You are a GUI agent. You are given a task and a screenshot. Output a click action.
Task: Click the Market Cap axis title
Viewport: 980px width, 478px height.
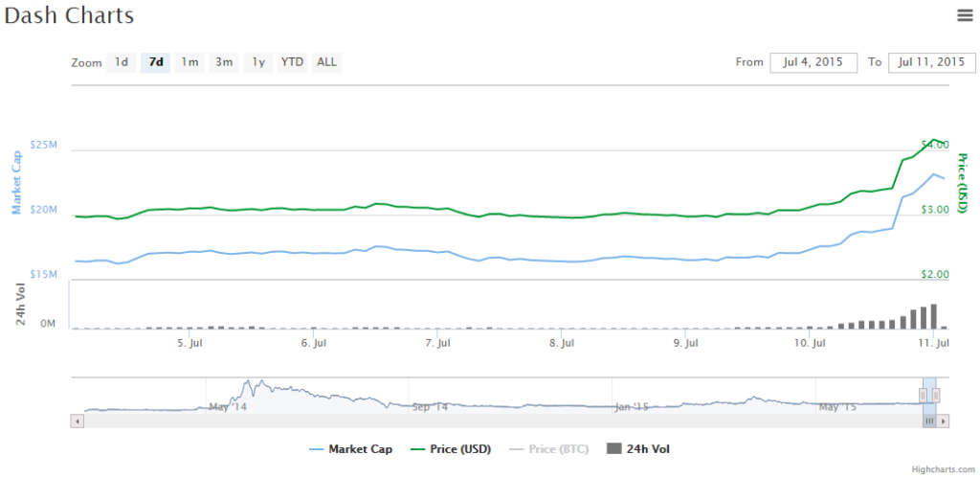16,183
